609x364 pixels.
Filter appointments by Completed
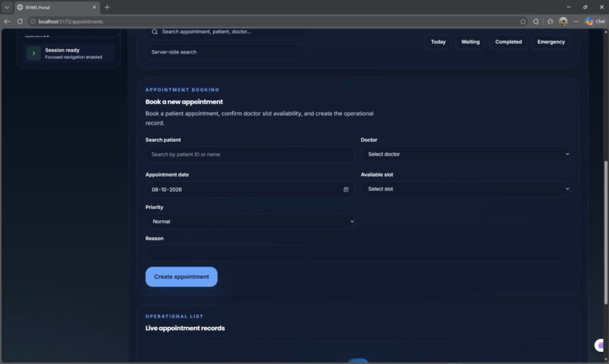[x=509, y=42]
